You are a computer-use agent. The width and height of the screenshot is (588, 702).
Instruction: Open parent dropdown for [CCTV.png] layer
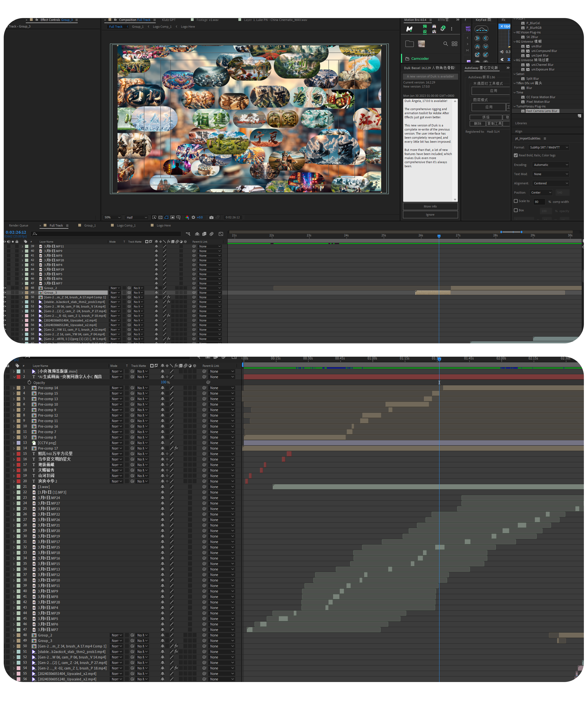coord(222,443)
